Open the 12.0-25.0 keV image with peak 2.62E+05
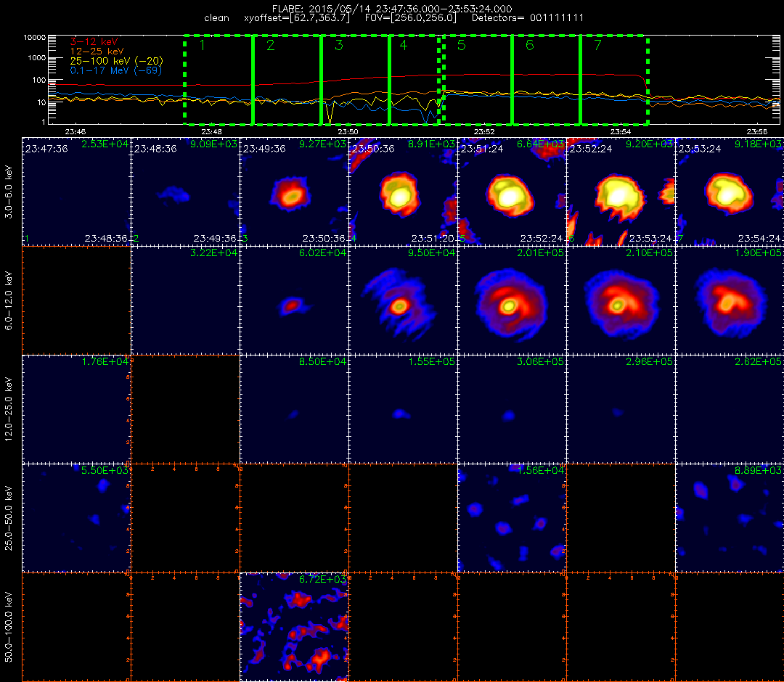 [x=730, y=409]
